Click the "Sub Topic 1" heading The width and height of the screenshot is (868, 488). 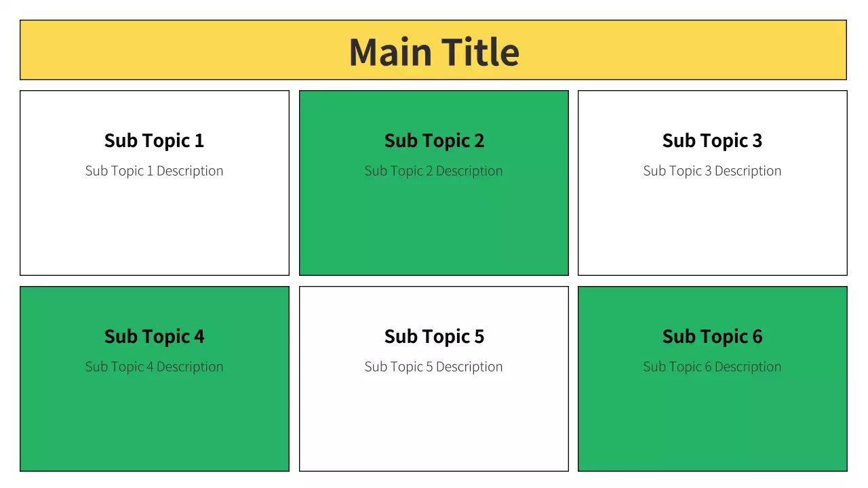click(154, 140)
